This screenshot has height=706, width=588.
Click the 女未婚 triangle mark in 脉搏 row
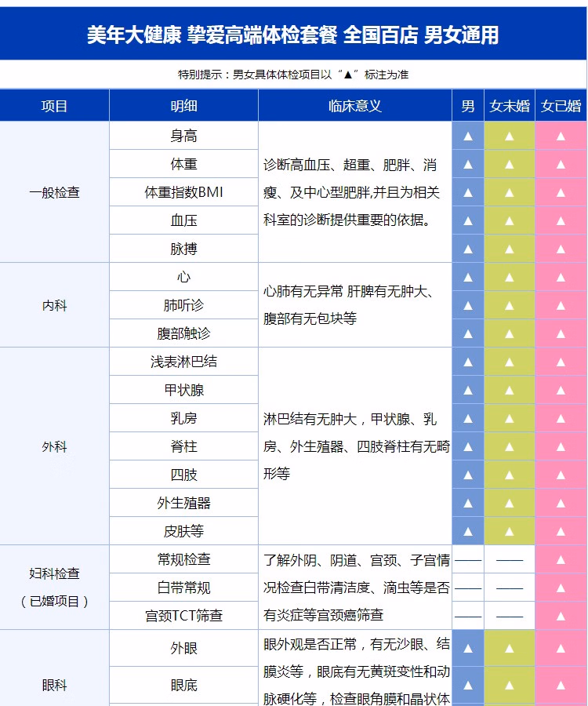510,249
